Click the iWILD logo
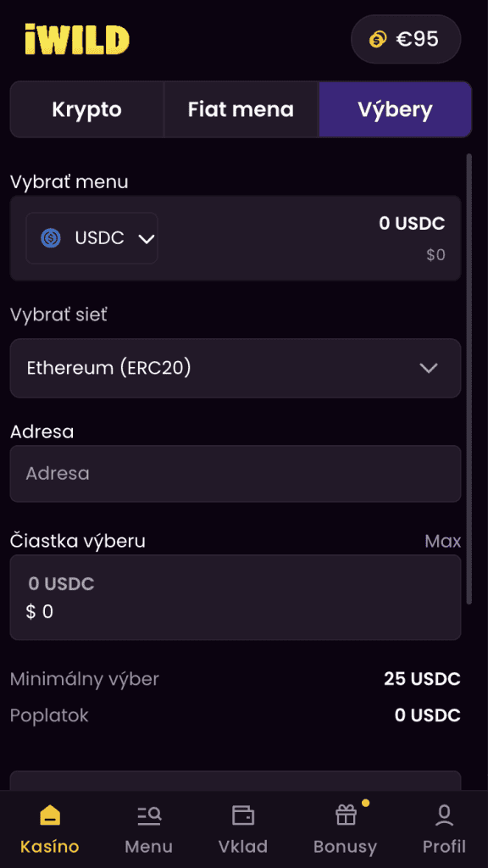 (x=76, y=38)
